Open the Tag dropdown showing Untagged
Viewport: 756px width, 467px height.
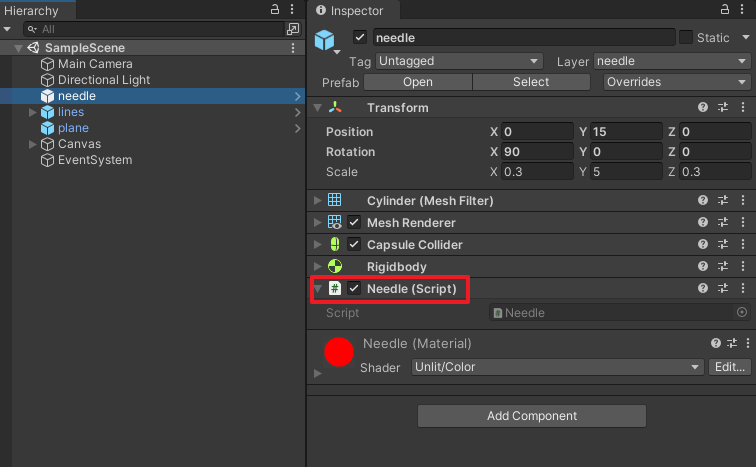459,61
